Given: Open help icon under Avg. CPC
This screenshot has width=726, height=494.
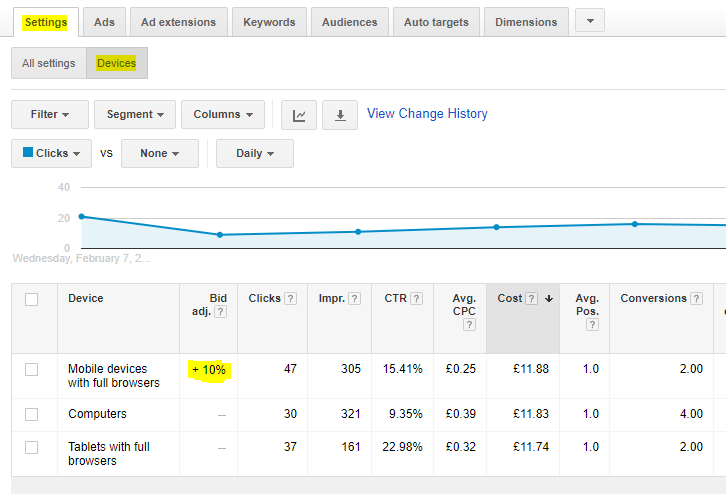Looking at the screenshot, I should 469,325.
